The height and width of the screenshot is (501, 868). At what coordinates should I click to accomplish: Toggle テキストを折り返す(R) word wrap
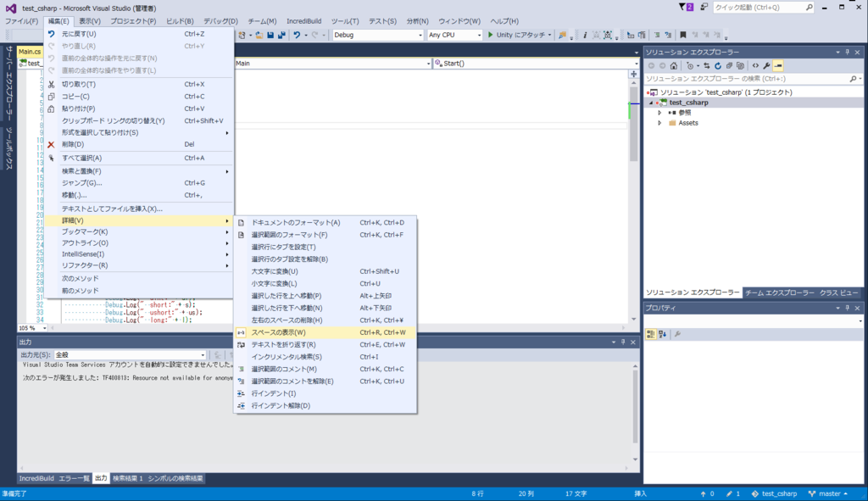tap(325, 345)
